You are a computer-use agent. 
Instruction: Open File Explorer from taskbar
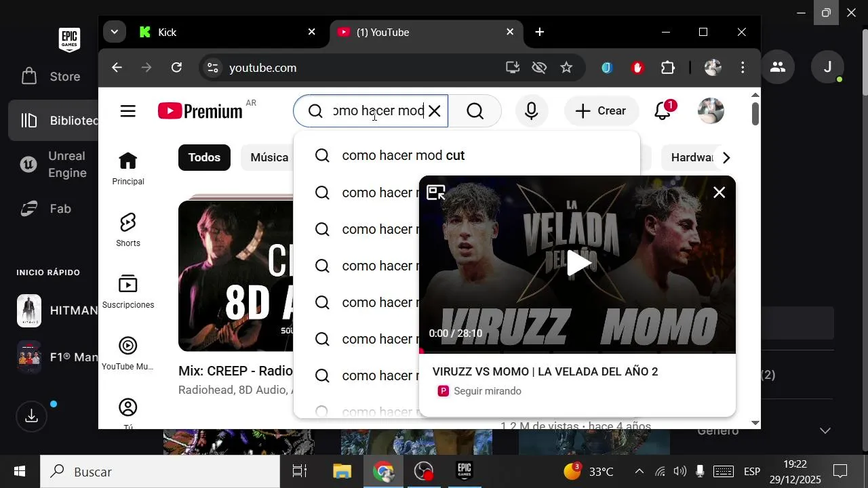tap(342, 472)
